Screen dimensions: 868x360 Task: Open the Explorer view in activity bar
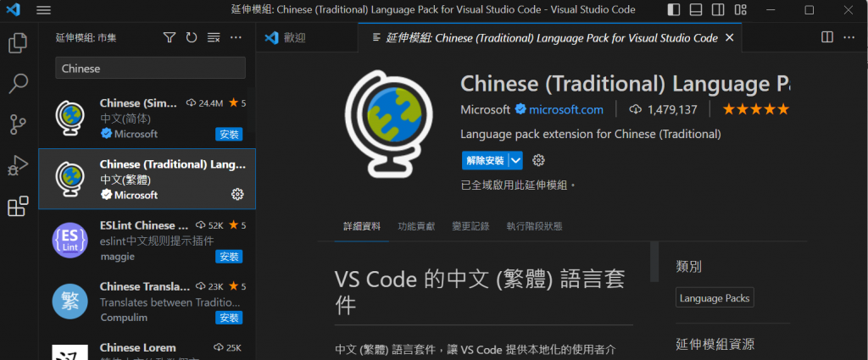tap(19, 43)
